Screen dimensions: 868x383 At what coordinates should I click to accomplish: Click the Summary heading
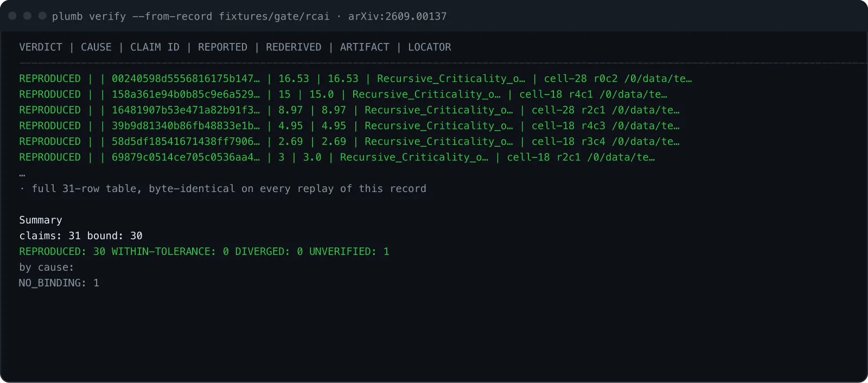click(x=41, y=220)
